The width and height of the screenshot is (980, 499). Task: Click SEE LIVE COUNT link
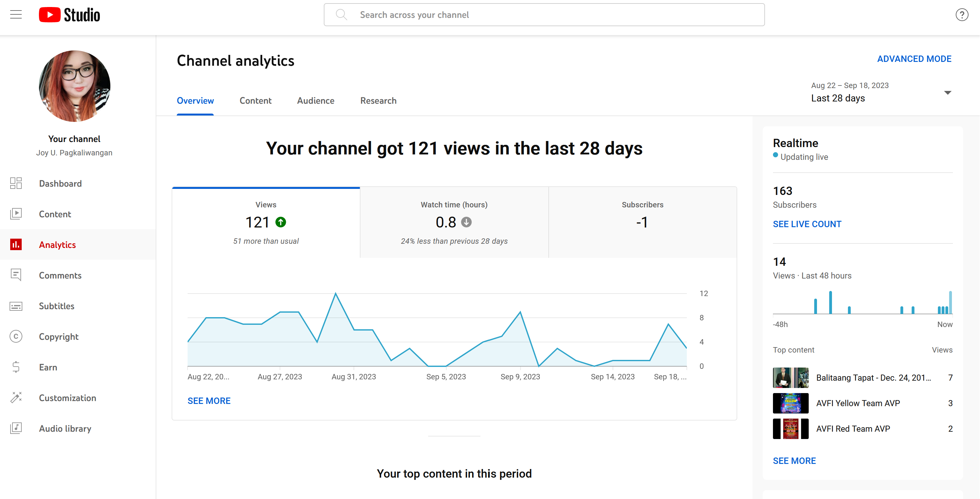pos(807,224)
